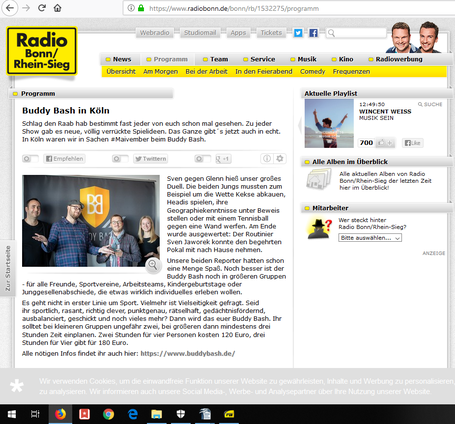
Task: Select the Übersicht submenu item
Action: tap(121, 72)
